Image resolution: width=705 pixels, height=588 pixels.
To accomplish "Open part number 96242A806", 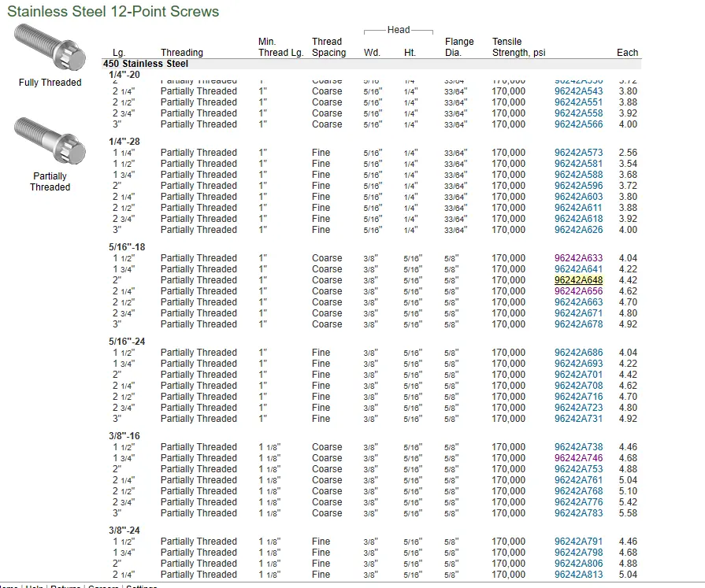I will click(x=578, y=564).
